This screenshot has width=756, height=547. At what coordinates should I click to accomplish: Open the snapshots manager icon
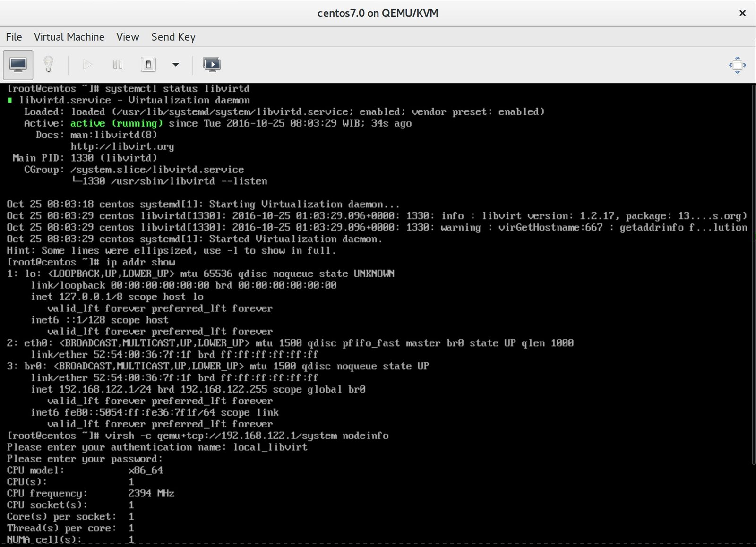(x=212, y=65)
